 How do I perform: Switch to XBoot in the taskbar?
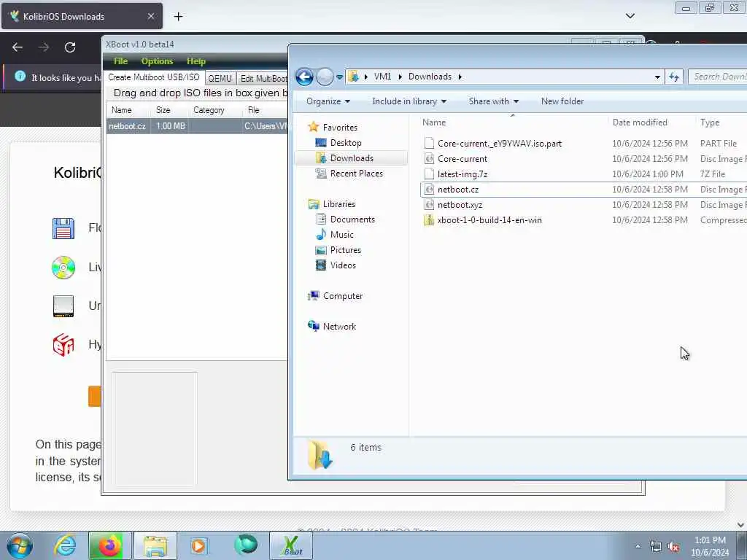coord(291,545)
